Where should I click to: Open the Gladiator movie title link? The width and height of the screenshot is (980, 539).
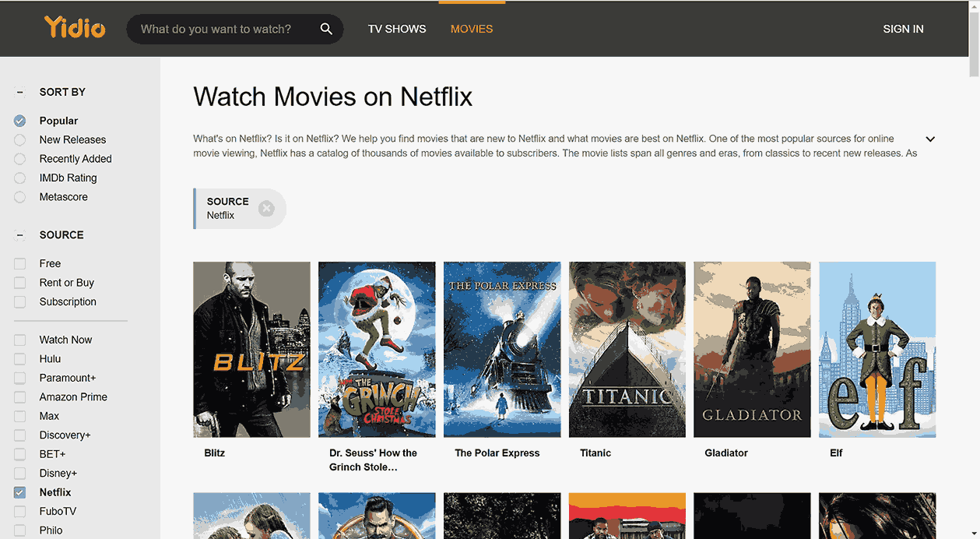point(726,453)
